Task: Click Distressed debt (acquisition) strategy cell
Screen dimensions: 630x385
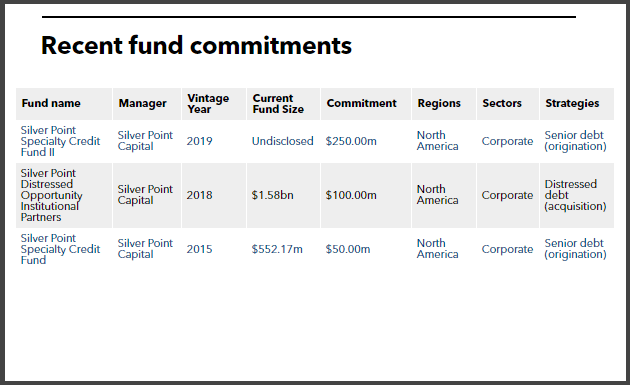Action: [x=575, y=195]
